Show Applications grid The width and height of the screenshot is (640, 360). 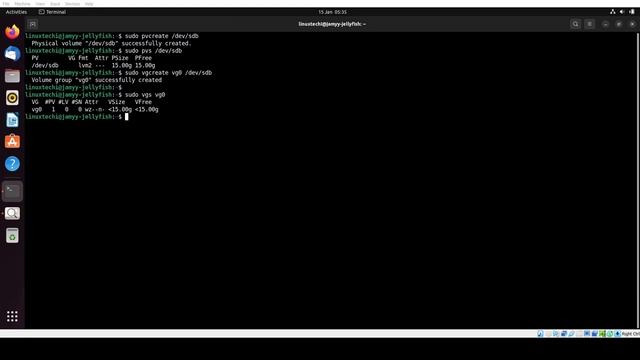[12, 316]
